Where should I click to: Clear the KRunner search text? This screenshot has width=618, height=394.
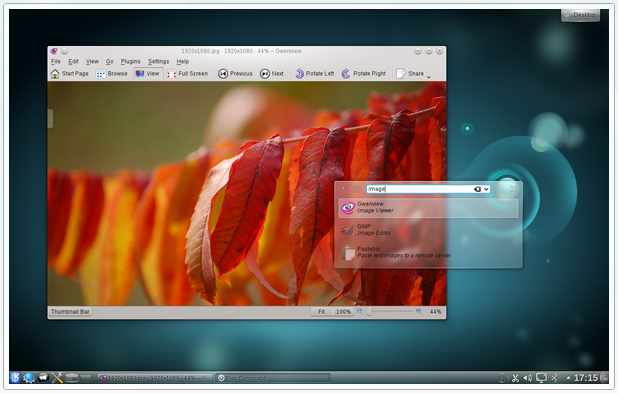[477, 189]
